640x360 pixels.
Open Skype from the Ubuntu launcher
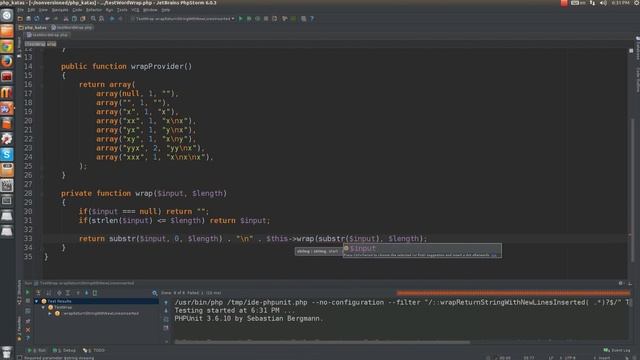(x=7, y=154)
